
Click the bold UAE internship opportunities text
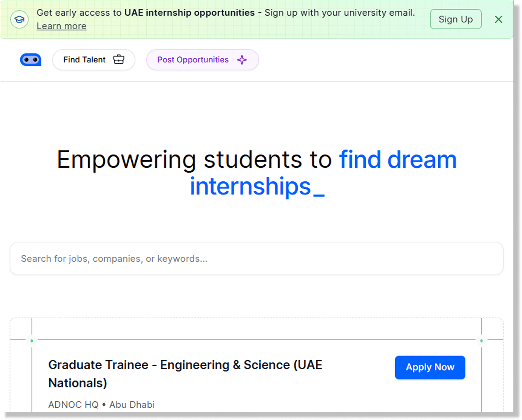pos(189,13)
